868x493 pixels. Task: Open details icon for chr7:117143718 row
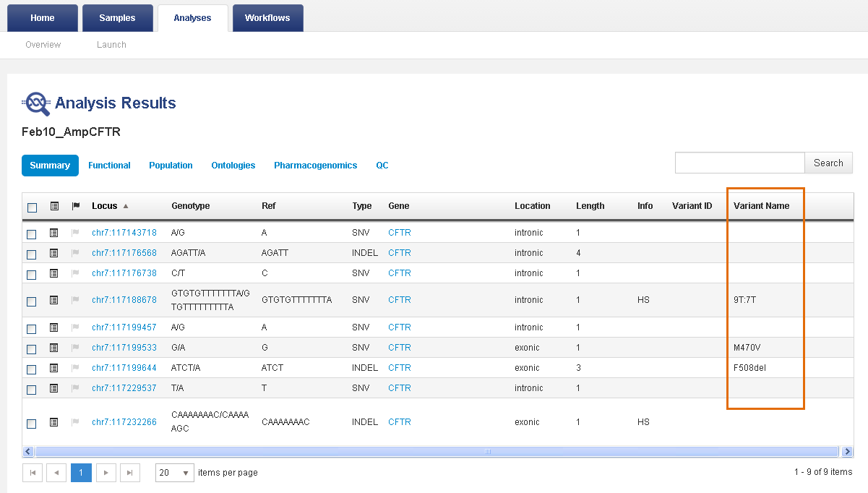(54, 233)
